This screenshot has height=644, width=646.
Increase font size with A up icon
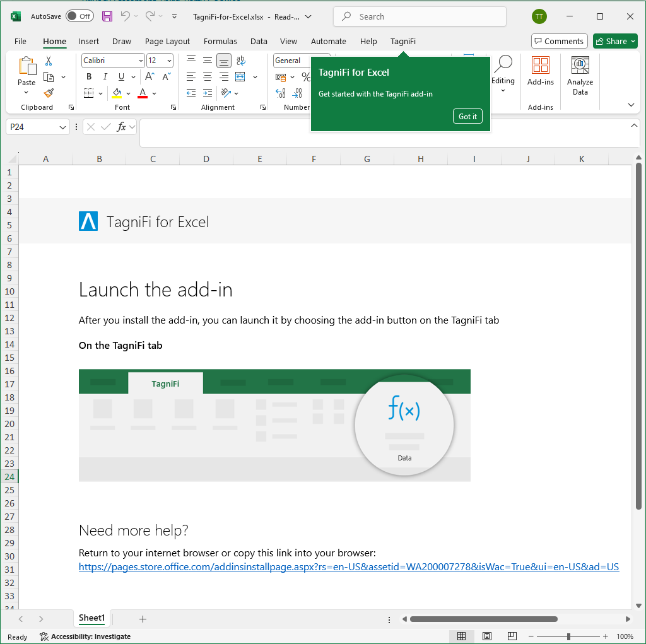150,77
